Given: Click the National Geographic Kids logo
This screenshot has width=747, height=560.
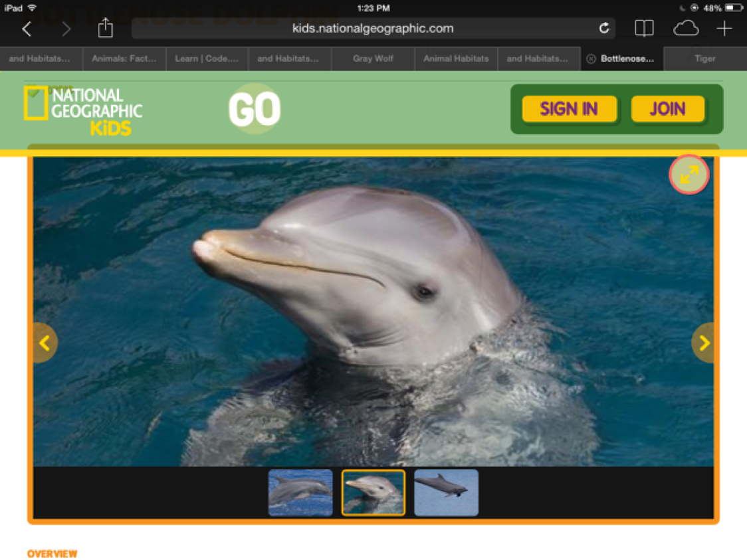Looking at the screenshot, I should click(84, 110).
